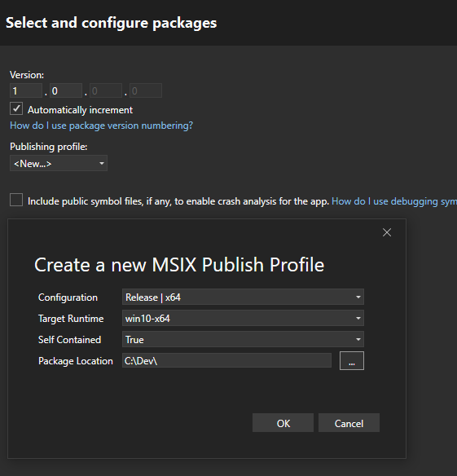Click the 'Create a new MSIX Publish Profile' heading
The width and height of the screenshot is (457, 476).
pos(179,265)
